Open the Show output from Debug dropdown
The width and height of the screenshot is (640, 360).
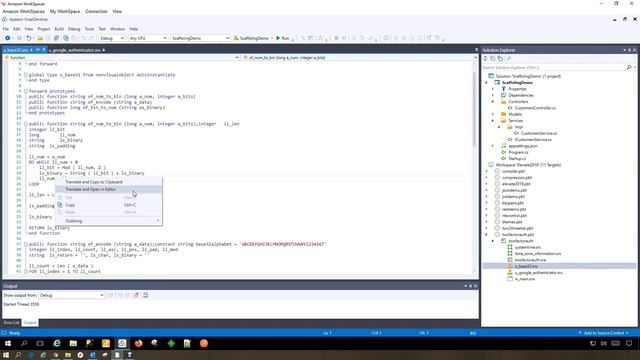coord(71,295)
